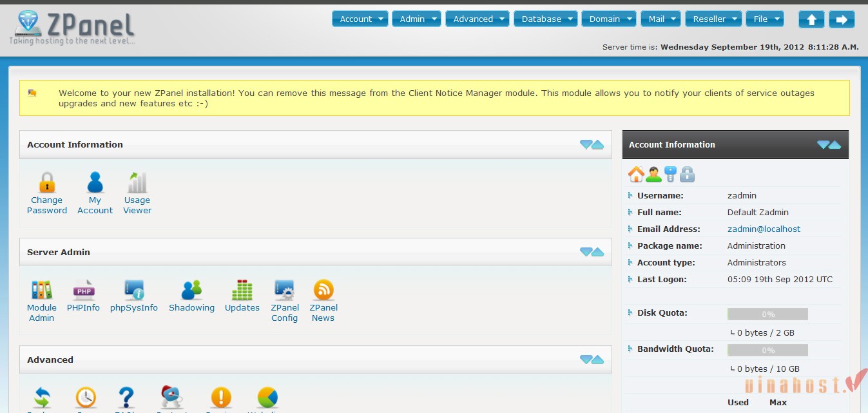Open the Database menu
Image resolution: width=868 pixels, height=413 pixels.
click(545, 19)
